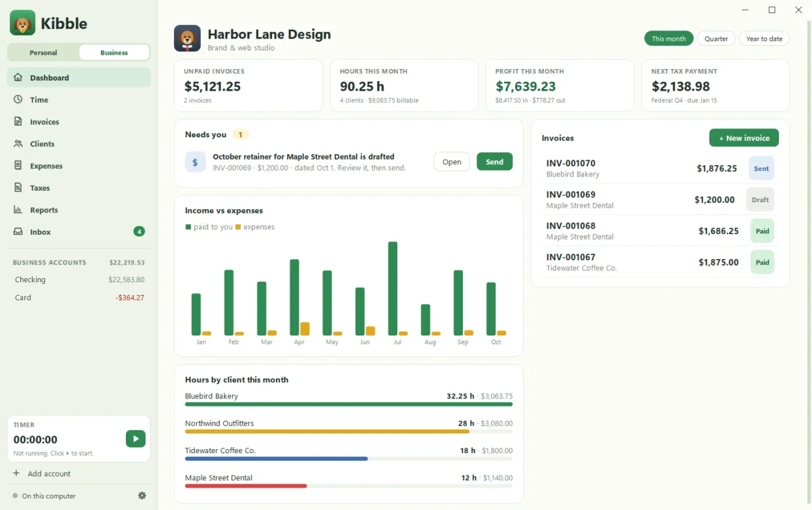Click the On this computer status text
The image size is (812, 510).
click(49, 496)
